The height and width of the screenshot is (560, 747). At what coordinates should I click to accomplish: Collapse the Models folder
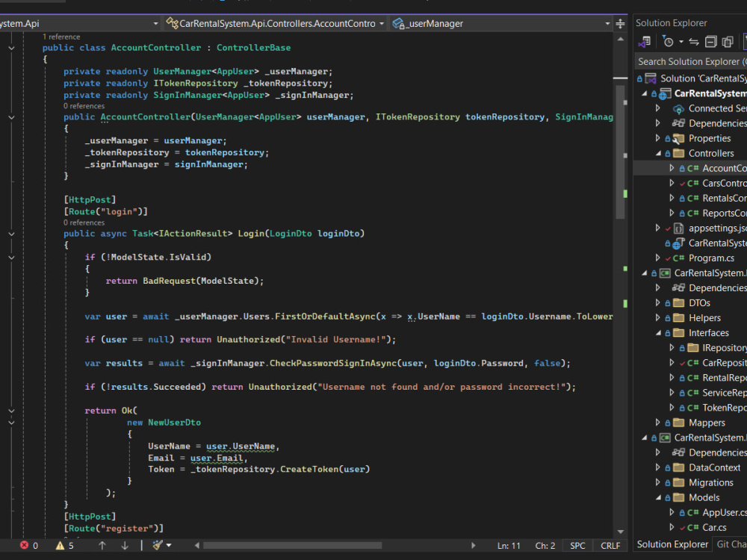click(658, 497)
